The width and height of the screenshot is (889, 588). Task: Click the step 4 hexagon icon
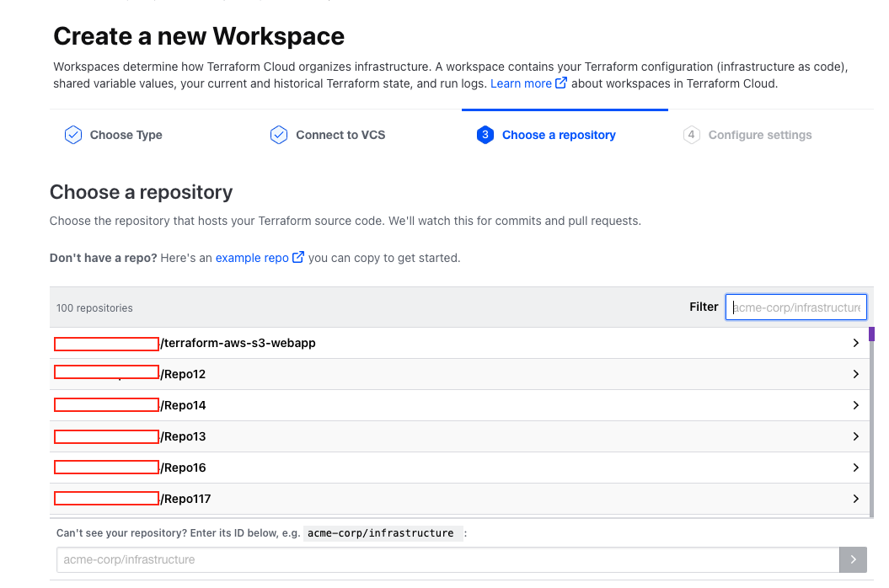[691, 135]
